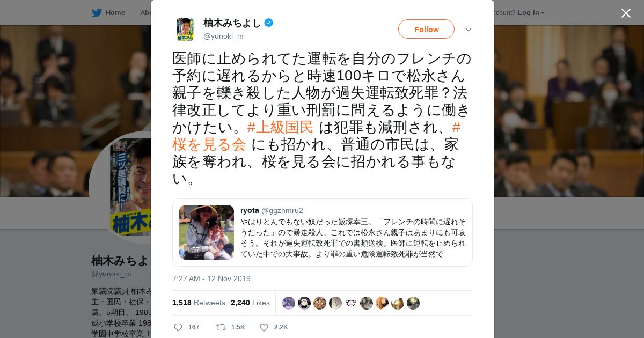This screenshot has height=338, width=644.
Task: View the 2,240 Likes list
Action: (x=250, y=303)
